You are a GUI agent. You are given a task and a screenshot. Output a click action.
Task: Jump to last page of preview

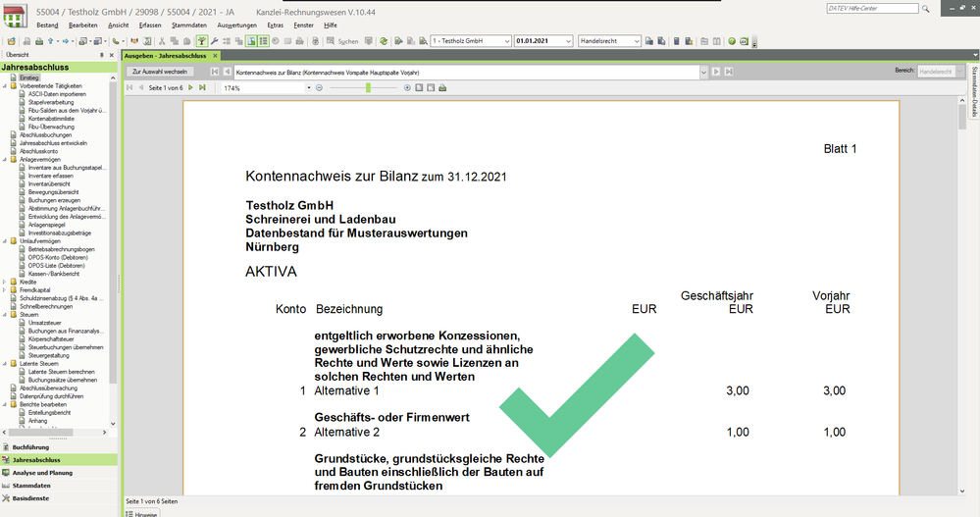click(x=202, y=88)
